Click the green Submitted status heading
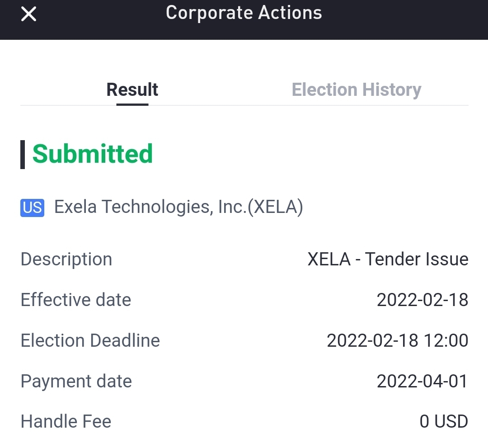 (93, 154)
